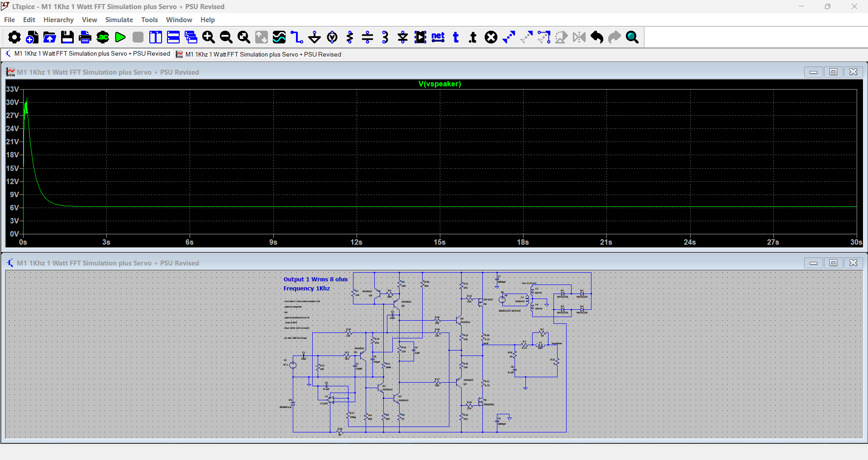
Task: Place a Diode
Action: pyautogui.click(x=403, y=37)
